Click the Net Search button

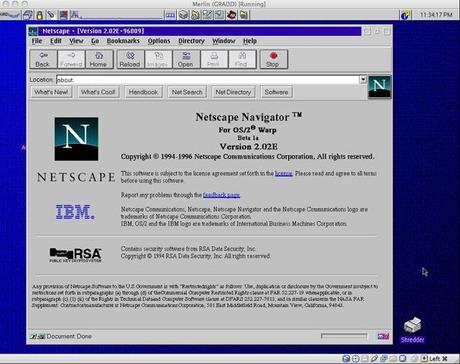click(x=187, y=92)
